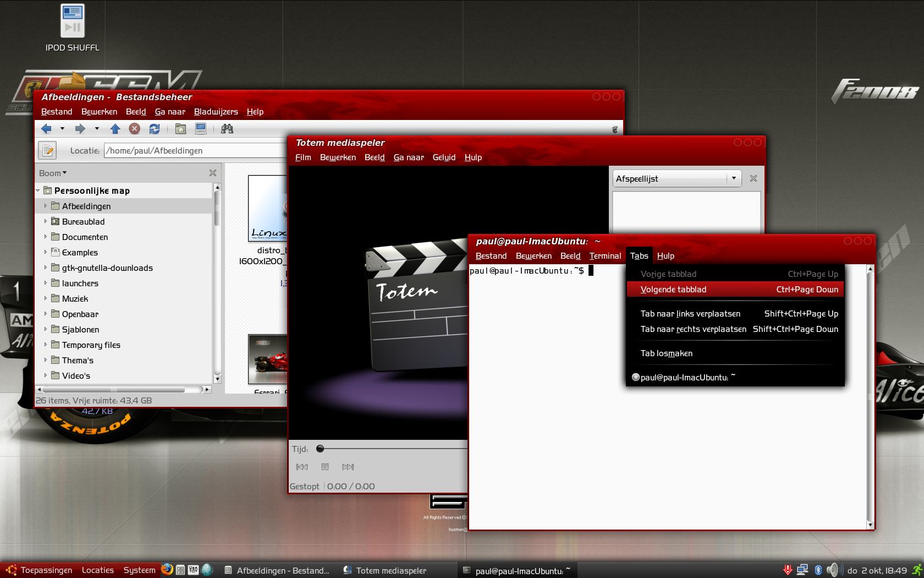Click the terminal vertical scrollbar

(x=870, y=396)
